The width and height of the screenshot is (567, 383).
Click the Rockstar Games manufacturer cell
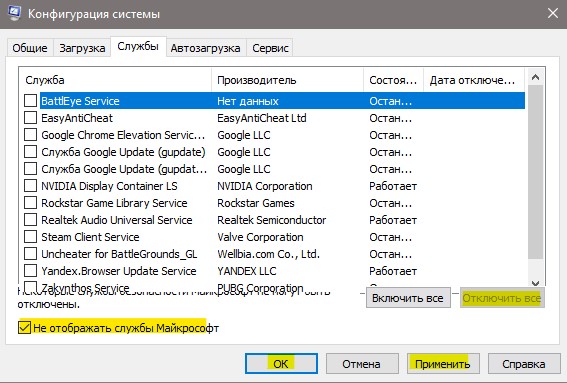point(256,203)
